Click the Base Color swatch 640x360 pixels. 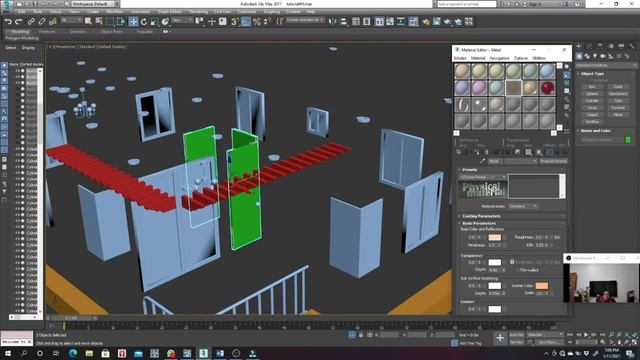(x=495, y=237)
